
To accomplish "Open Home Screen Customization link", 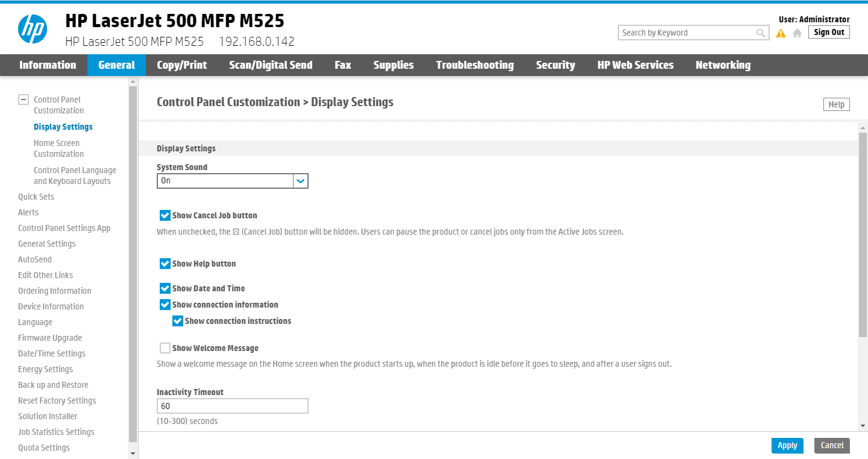I will click(x=58, y=148).
